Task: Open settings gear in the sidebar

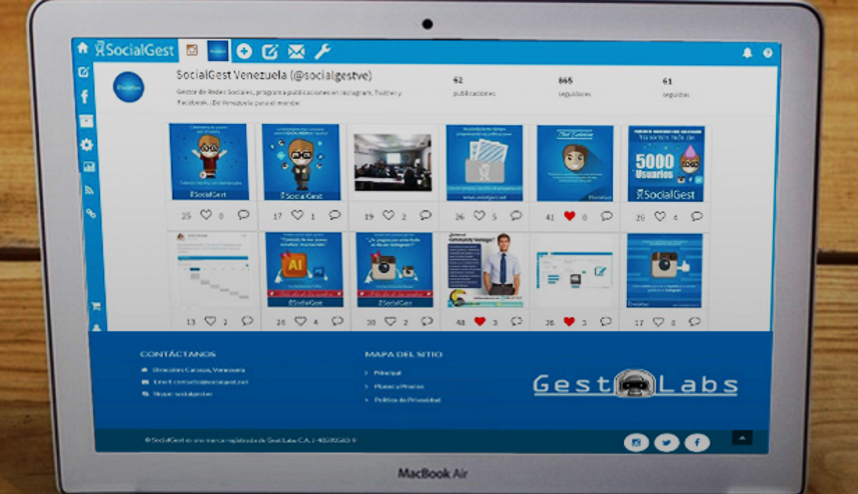Action: (x=86, y=144)
